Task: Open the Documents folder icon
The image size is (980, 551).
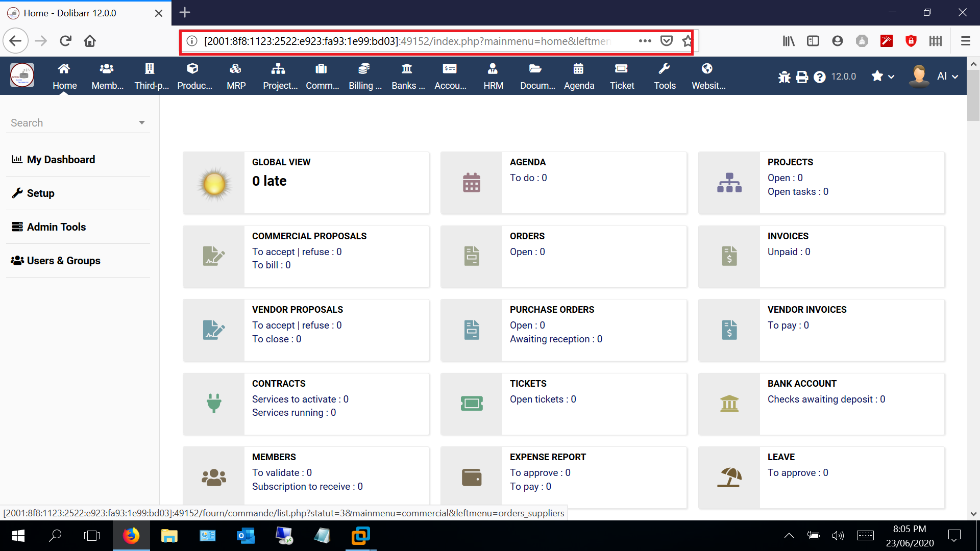Action: [x=535, y=68]
